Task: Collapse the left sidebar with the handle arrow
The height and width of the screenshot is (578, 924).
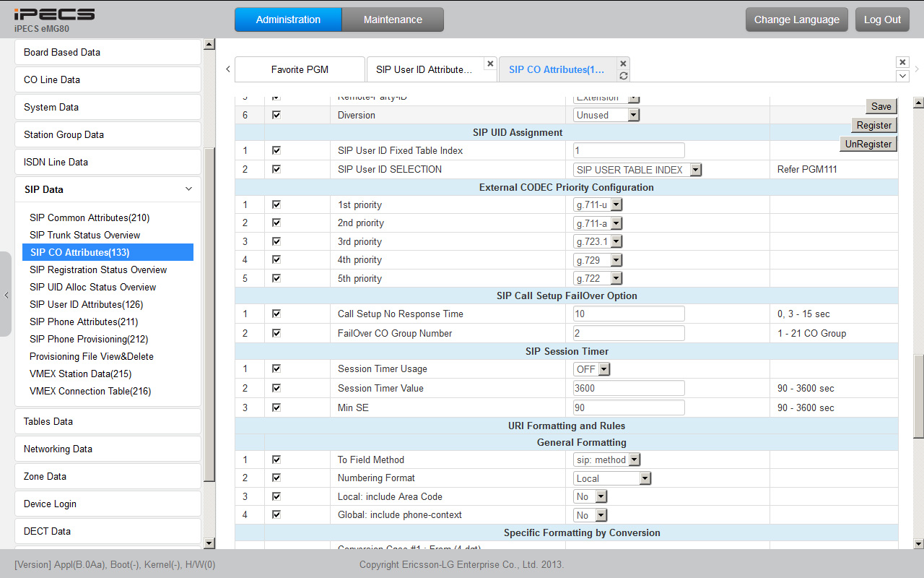Action: pyautogui.click(x=6, y=295)
